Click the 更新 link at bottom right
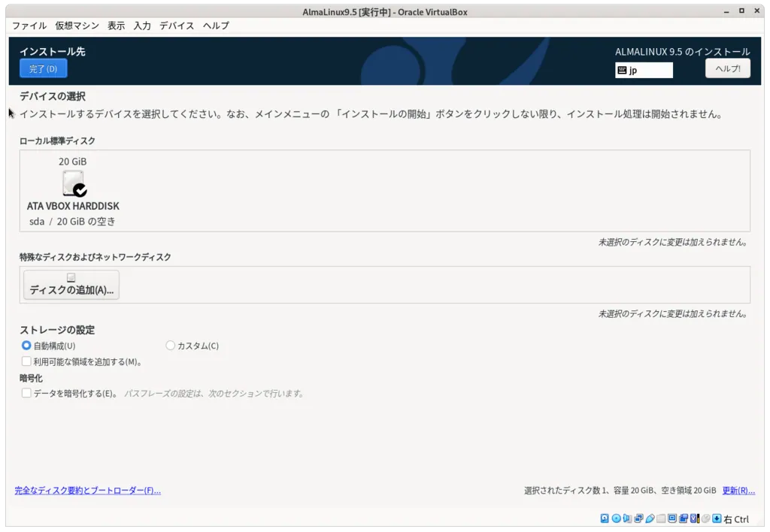770x532 pixels. [x=738, y=490]
